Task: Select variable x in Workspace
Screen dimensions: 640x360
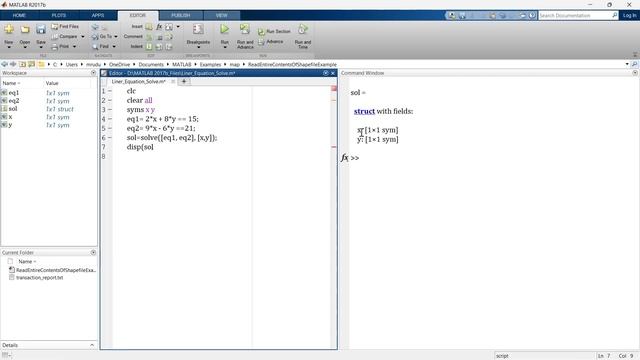Action: (x=11, y=117)
